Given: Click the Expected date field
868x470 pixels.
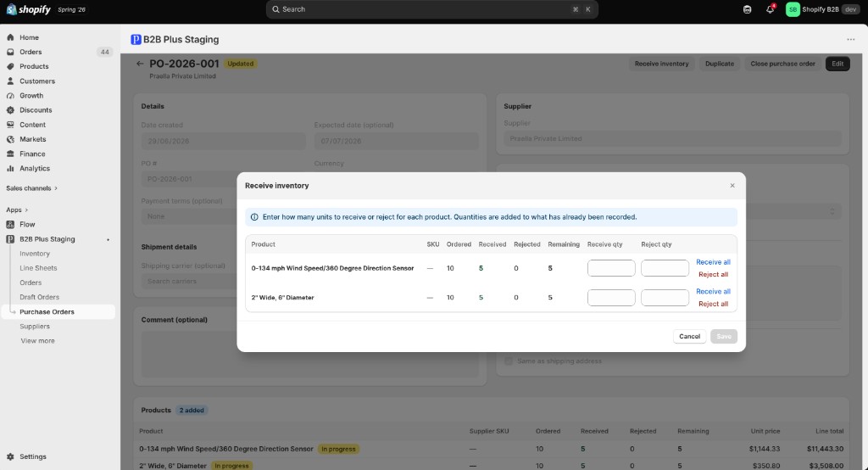Looking at the screenshot, I should tap(397, 141).
